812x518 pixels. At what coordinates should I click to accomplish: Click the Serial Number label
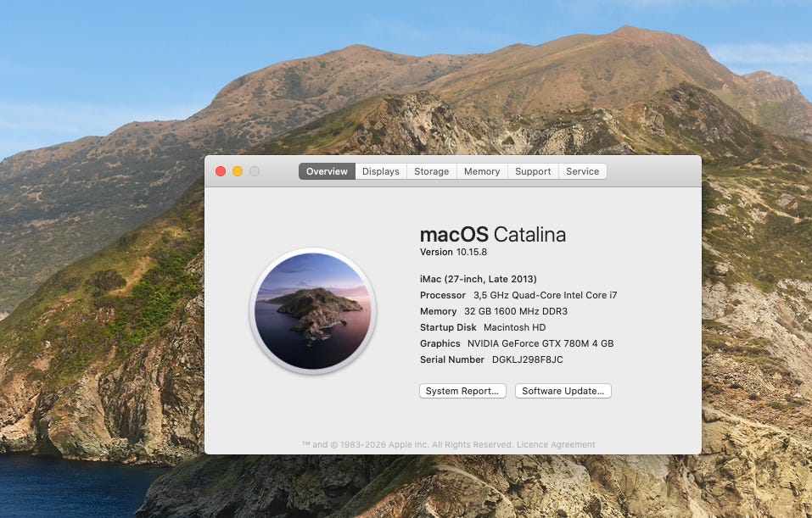tap(452, 359)
